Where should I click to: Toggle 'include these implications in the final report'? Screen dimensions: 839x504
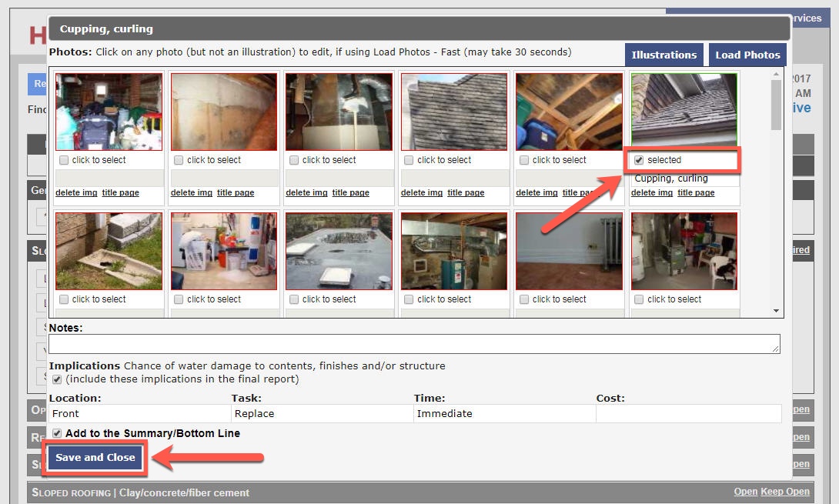pyautogui.click(x=57, y=379)
